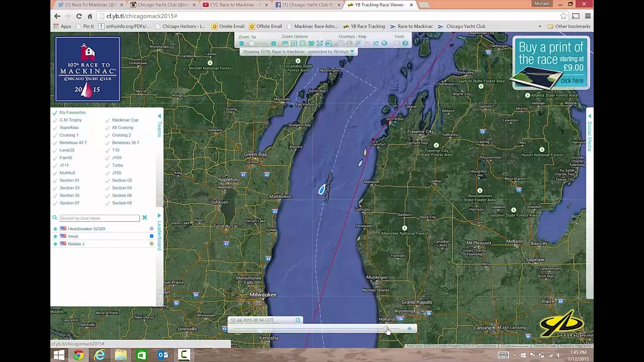Click the shuffle arrows overlay icon

(x=375, y=44)
